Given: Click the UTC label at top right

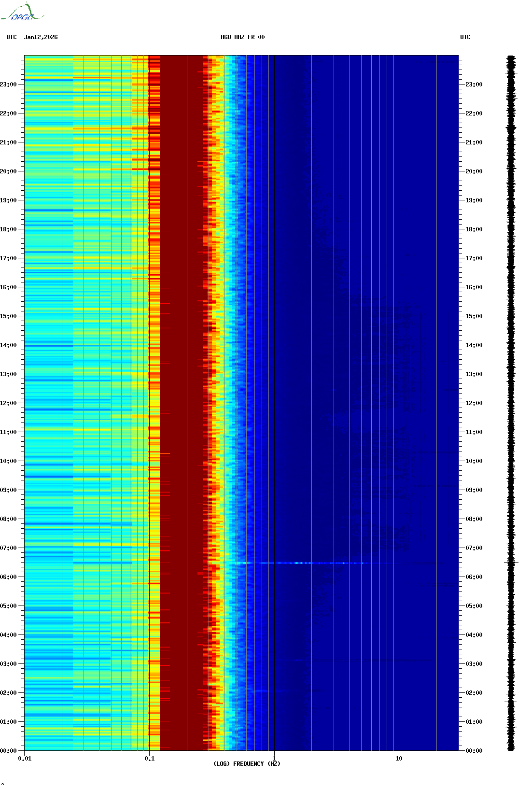Looking at the screenshot, I should coord(465,37).
